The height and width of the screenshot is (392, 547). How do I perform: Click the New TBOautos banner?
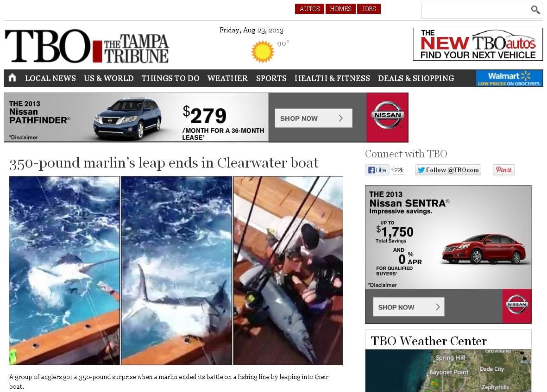tap(478, 44)
